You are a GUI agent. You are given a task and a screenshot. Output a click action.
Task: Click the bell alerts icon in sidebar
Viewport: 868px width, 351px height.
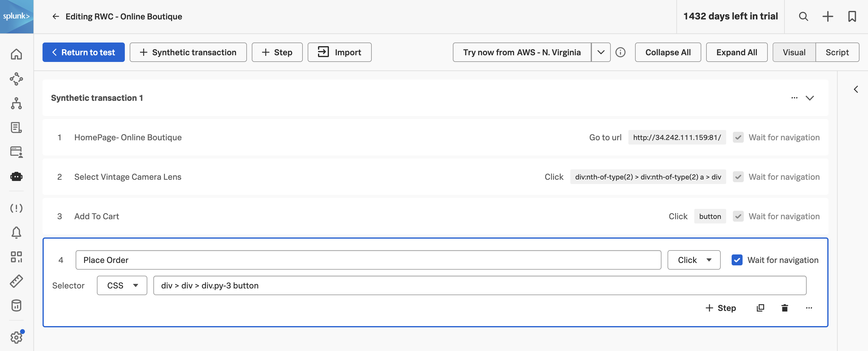click(16, 232)
